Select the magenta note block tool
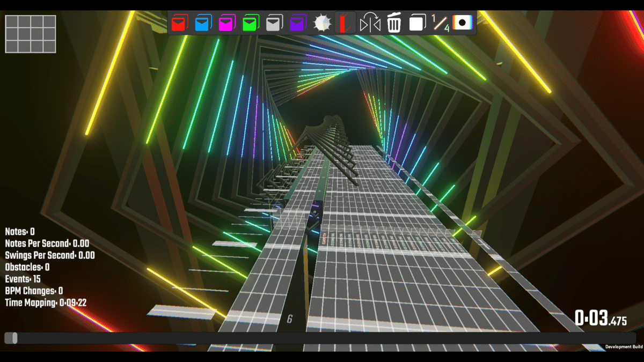644x362 pixels. pos(227,23)
